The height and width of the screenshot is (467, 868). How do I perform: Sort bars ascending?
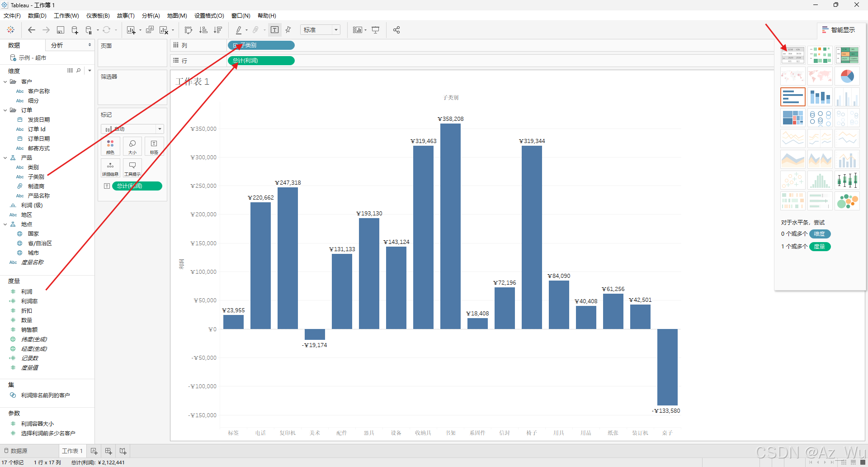coord(203,30)
